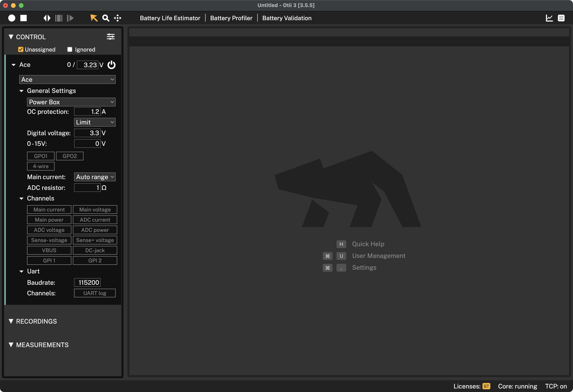Open Control panel sliders settings
Screen dimensions: 573x392
111,37
